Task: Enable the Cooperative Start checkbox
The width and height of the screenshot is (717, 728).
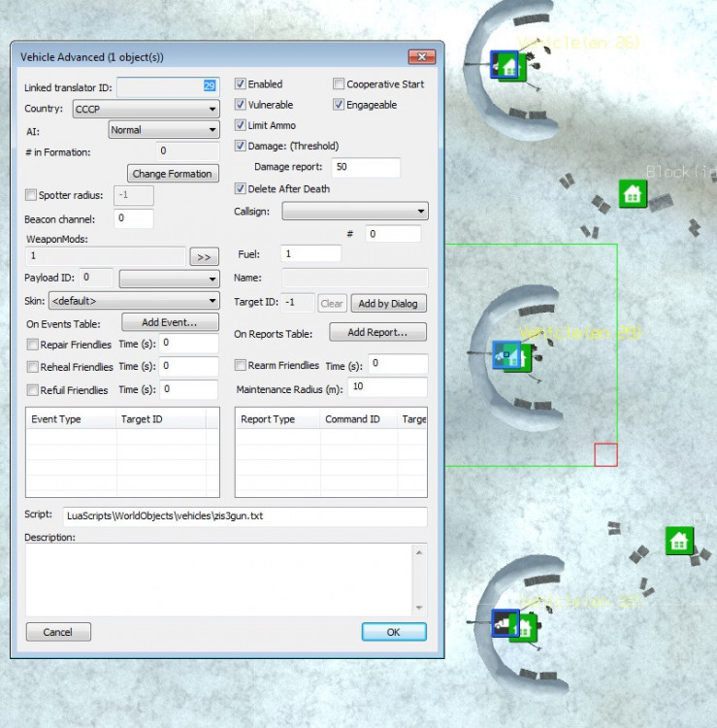Action: coord(339,84)
